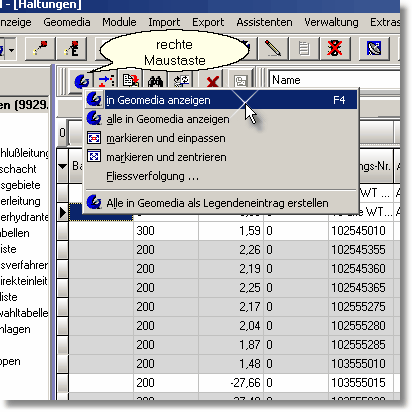Click the red pin with E icon
This screenshot has height=412, width=412.
(72, 49)
